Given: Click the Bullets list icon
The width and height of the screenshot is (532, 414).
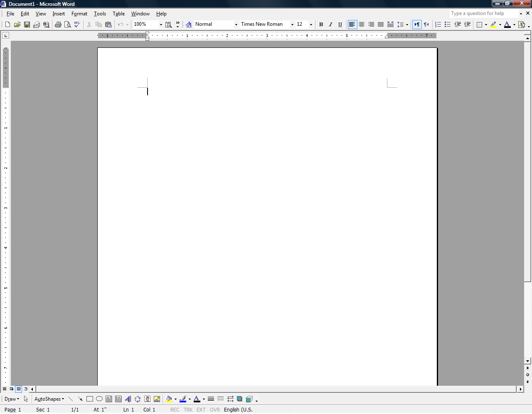Looking at the screenshot, I should pos(448,25).
